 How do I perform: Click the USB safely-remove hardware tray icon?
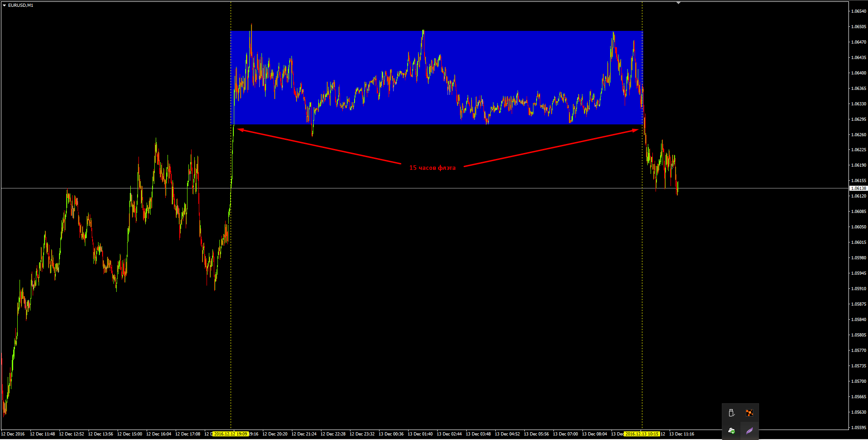[x=731, y=413]
